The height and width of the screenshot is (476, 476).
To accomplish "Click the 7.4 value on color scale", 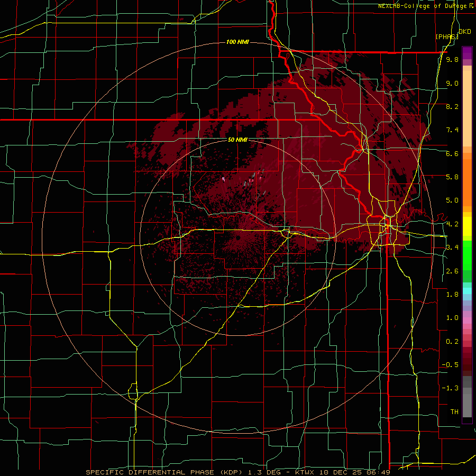I will click(452, 130).
